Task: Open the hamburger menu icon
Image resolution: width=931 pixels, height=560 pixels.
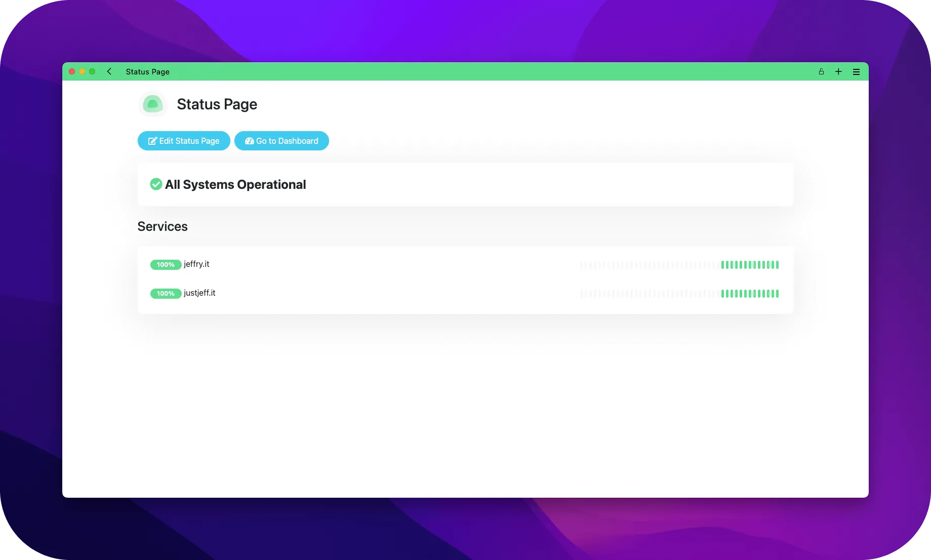Action: [x=856, y=71]
